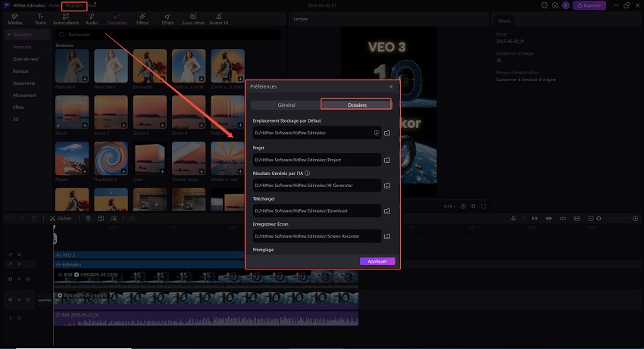This screenshot has height=349, width=644.
Task: Toggle visibility eye of 0.3X video track
Action: click(19, 279)
